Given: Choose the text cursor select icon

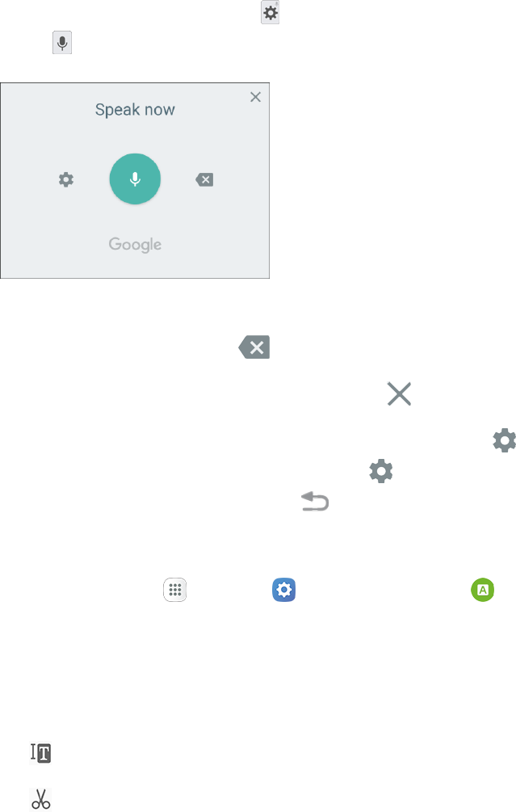Looking at the screenshot, I should (x=40, y=753).
